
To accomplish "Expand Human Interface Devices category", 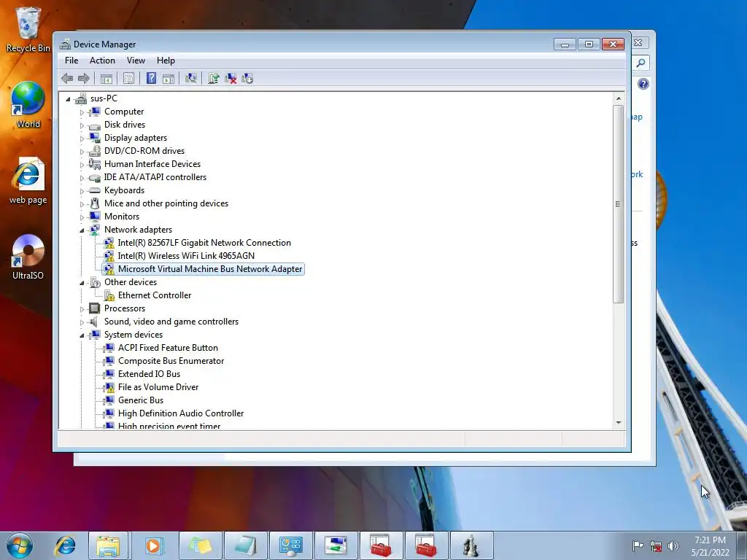I will pos(82,165).
